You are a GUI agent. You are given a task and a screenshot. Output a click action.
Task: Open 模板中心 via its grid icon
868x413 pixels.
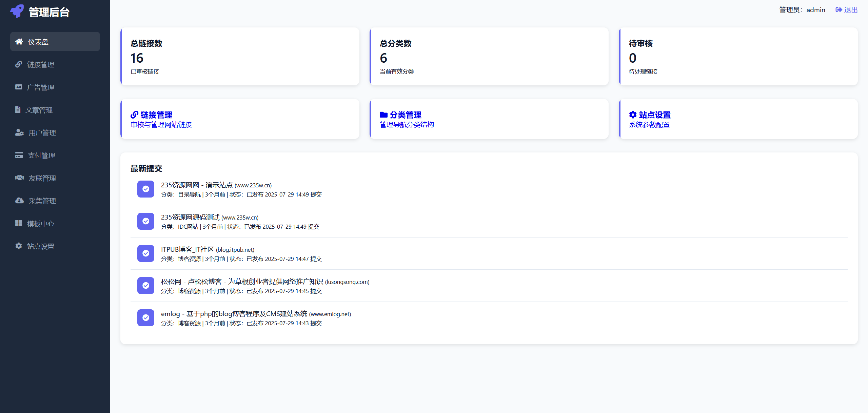19,223
